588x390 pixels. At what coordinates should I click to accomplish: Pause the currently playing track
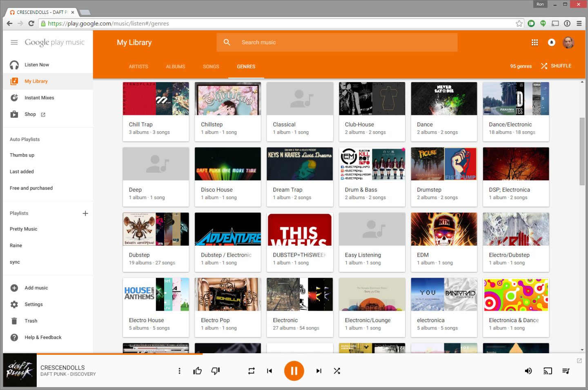pyautogui.click(x=294, y=370)
